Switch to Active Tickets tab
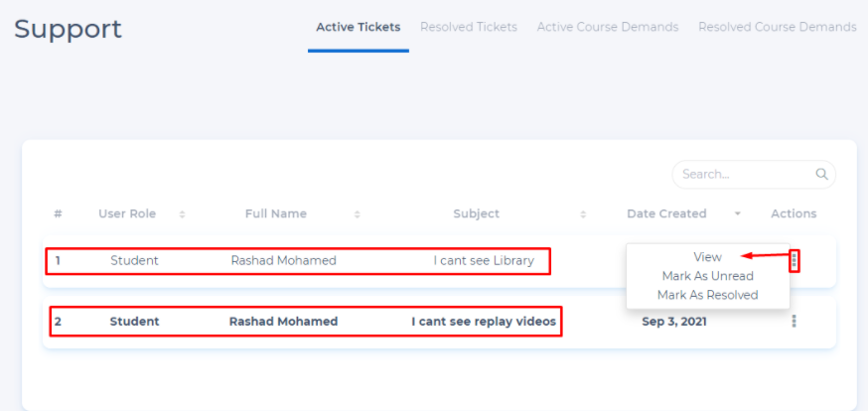This screenshot has width=868, height=411. point(359,27)
